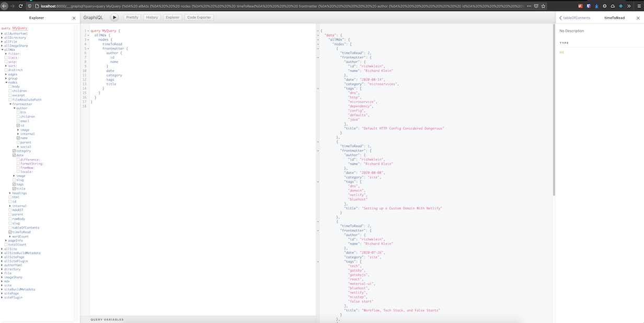
Task: Click the Prettify button
Action: tap(132, 17)
